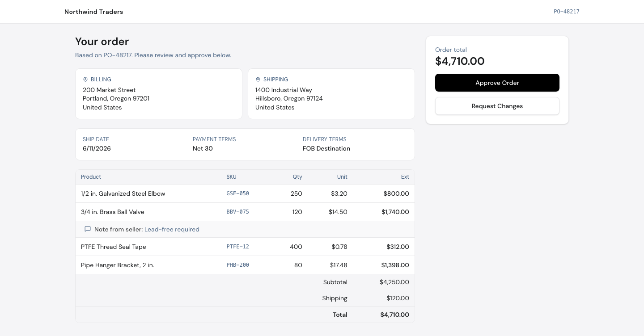Click the Northwind Traders brand name

point(94,12)
